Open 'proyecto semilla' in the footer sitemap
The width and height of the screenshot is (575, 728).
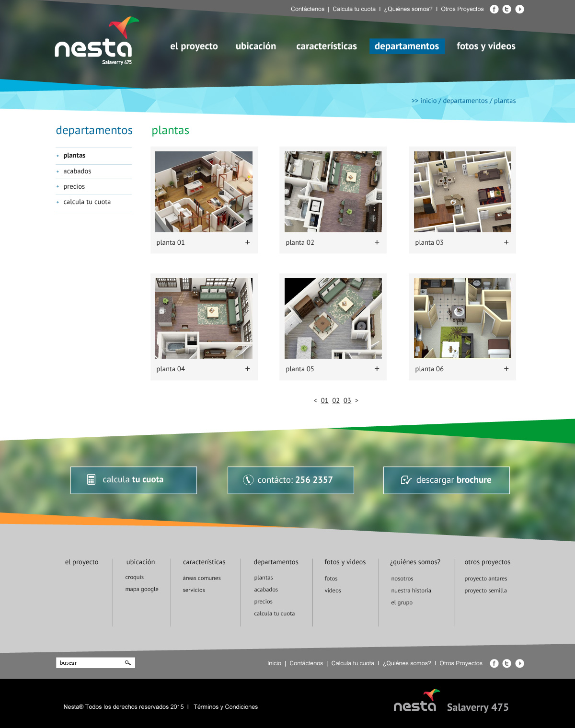[485, 591]
